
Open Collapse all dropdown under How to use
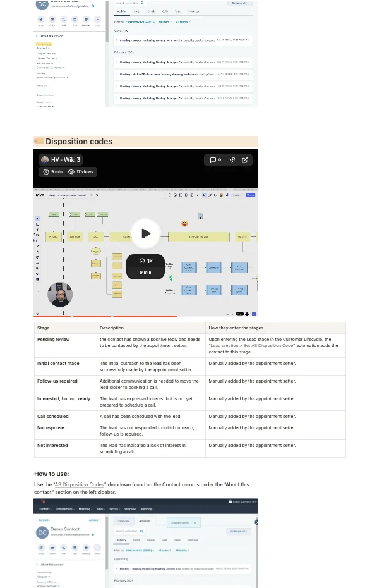pyautogui.click(x=238, y=531)
